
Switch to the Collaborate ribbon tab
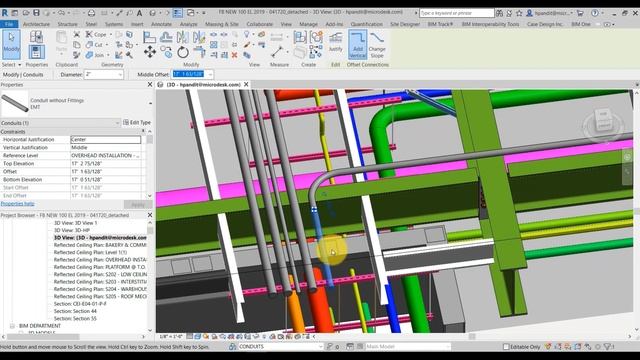(259, 24)
